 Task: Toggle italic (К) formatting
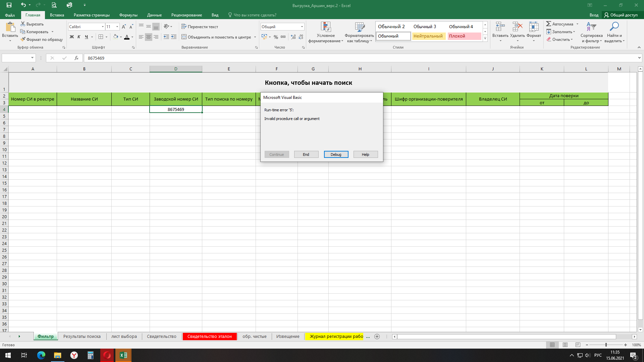79,37
